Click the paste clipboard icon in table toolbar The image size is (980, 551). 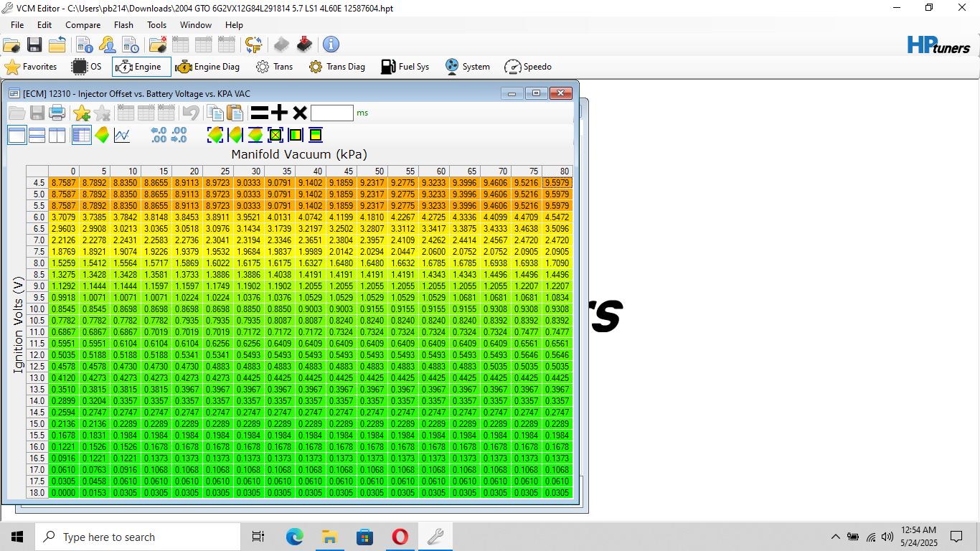tap(235, 113)
